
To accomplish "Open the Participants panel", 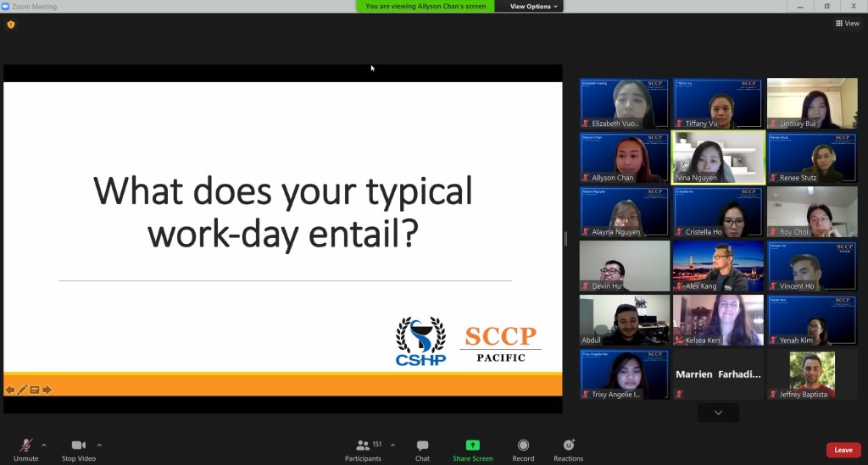I will (363, 449).
